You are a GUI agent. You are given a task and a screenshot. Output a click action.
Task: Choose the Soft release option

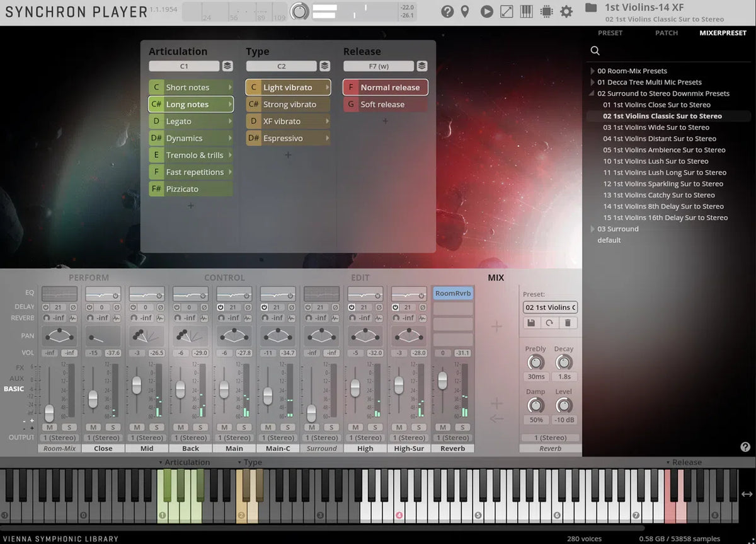click(x=382, y=105)
